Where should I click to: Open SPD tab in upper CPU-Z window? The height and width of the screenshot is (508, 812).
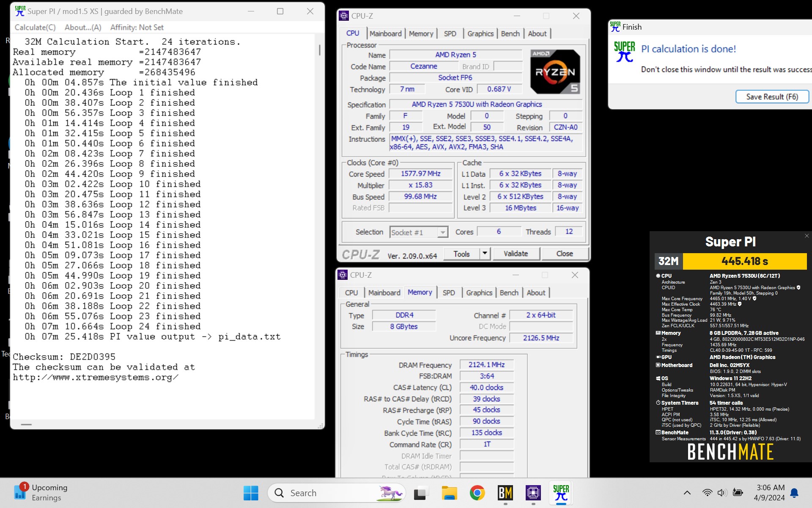[x=450, y=34]
